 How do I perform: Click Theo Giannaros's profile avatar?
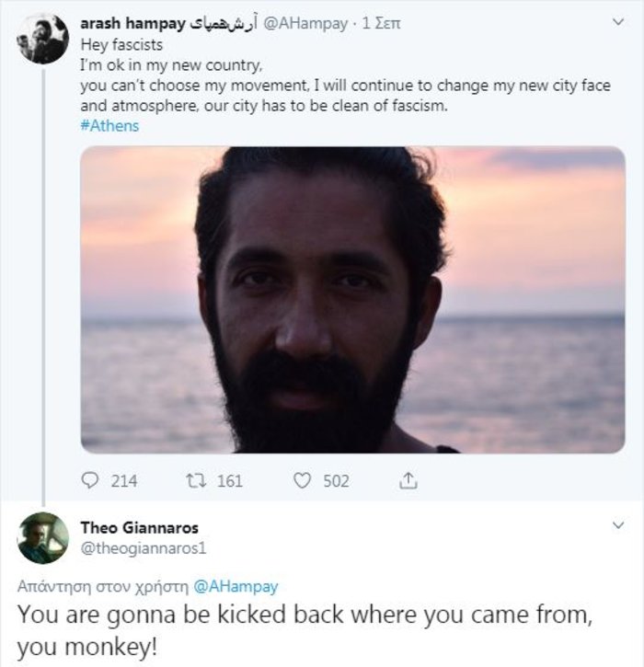click(x=42, y=537)
